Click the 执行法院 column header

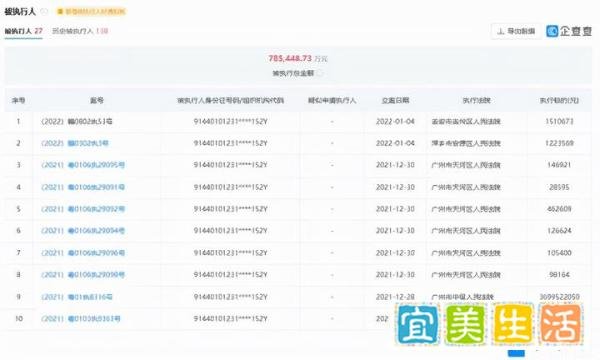pos(476,101)
